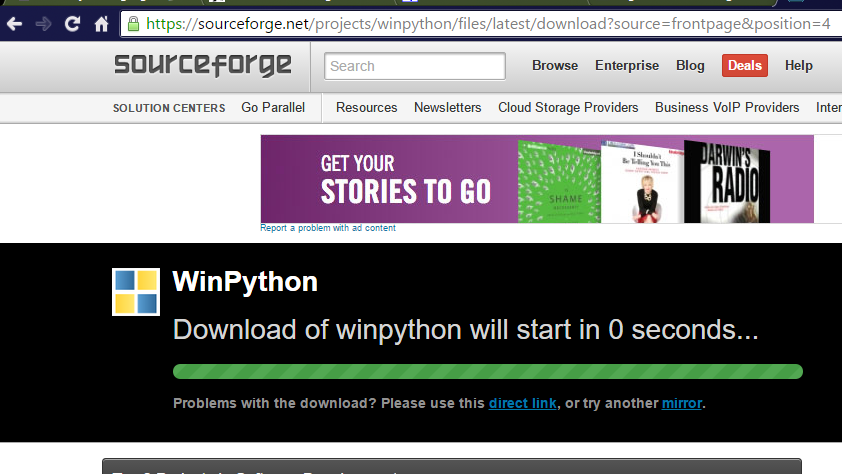Click the red Deals button
Viewport: 842px width, 474px height.
point(745,65)
